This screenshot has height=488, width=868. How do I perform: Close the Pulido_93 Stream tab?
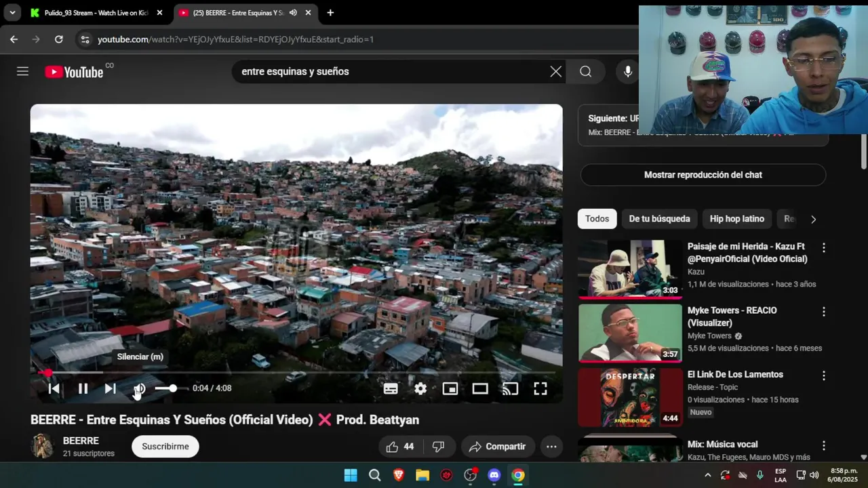coord(159,13)
